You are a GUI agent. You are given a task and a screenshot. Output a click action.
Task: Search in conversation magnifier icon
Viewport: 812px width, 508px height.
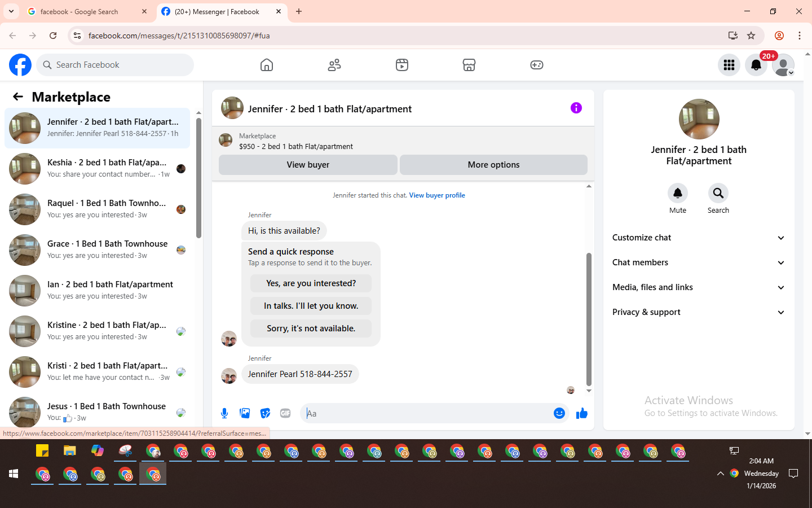[718, 193]
